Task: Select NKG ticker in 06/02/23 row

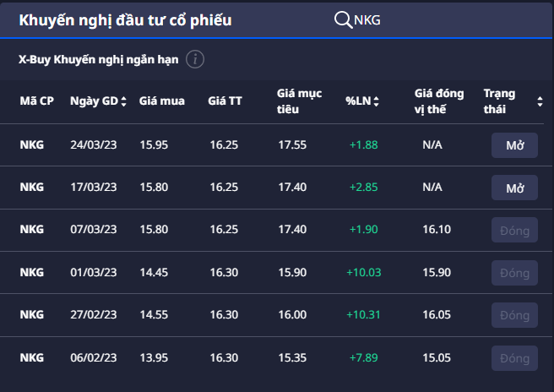Action: [x=32, y=357]
